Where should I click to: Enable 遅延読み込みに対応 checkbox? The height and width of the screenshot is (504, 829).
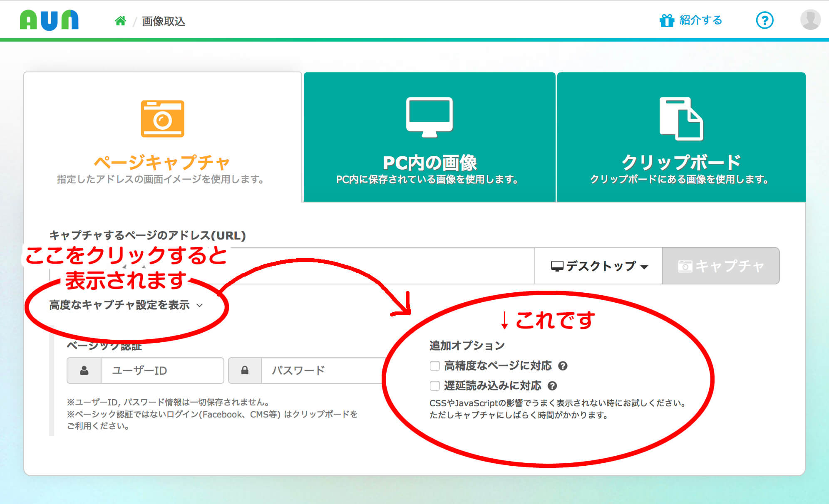[x=435, y=386]
